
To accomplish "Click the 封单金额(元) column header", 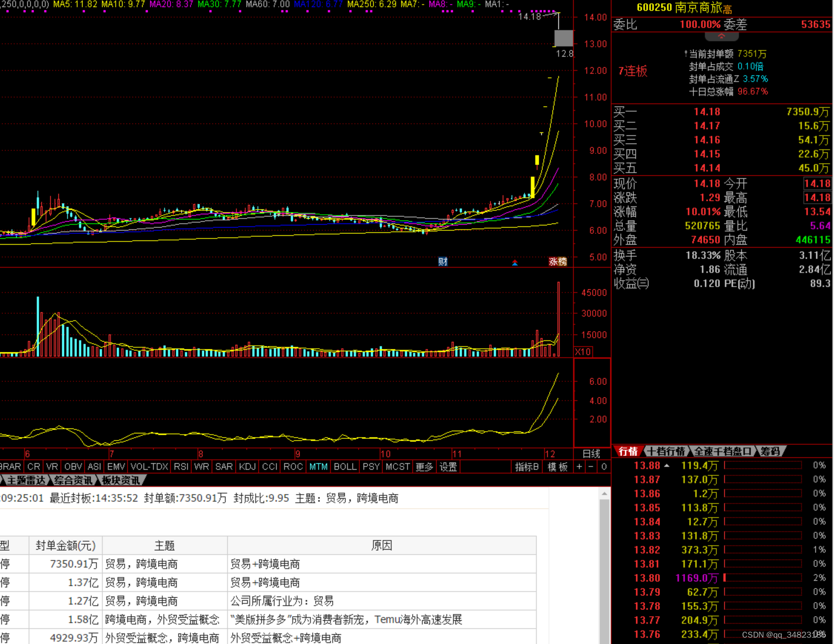I will click(66, 545).
